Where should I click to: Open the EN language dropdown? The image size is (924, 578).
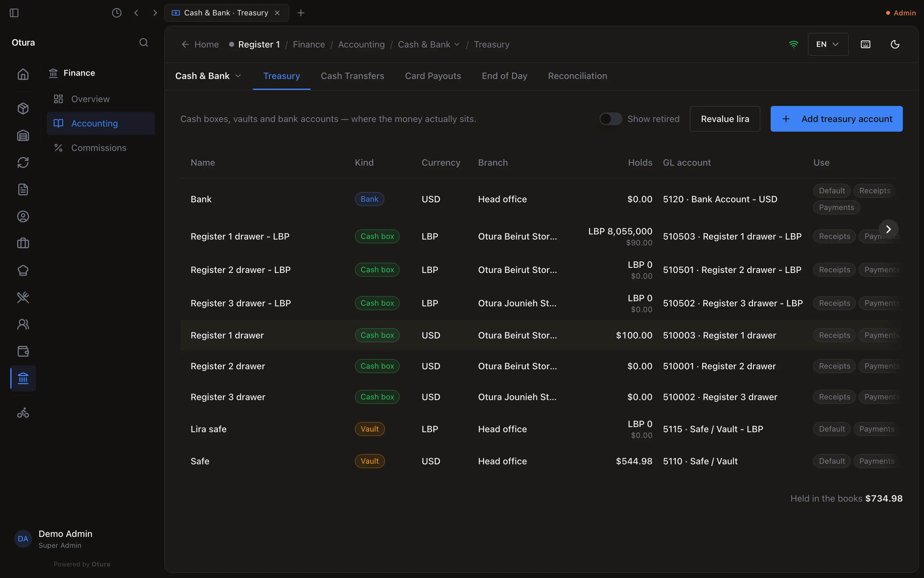click(828, 44)
